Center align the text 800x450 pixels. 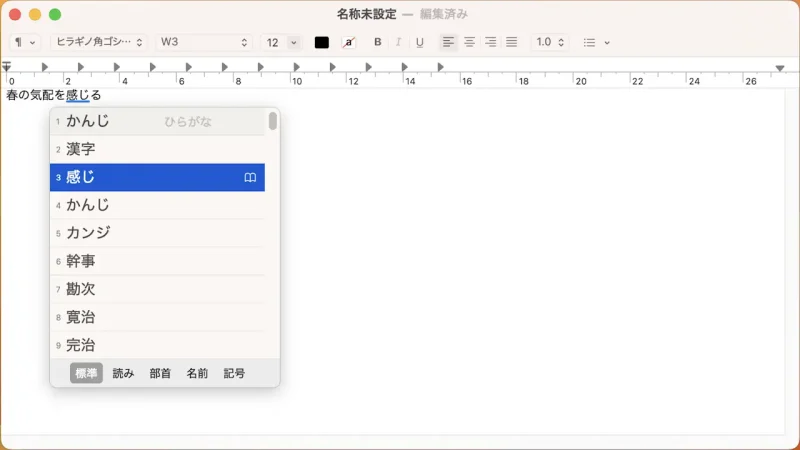[469, 42]
